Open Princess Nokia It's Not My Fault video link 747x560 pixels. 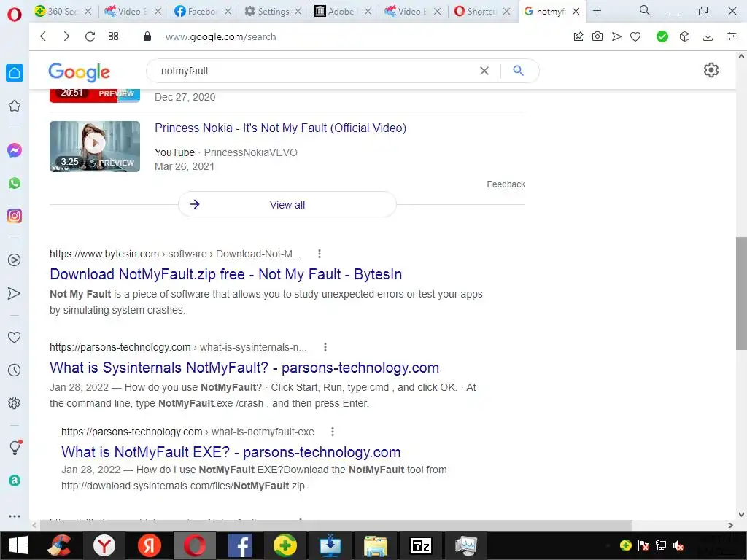(x=281, y=128)
